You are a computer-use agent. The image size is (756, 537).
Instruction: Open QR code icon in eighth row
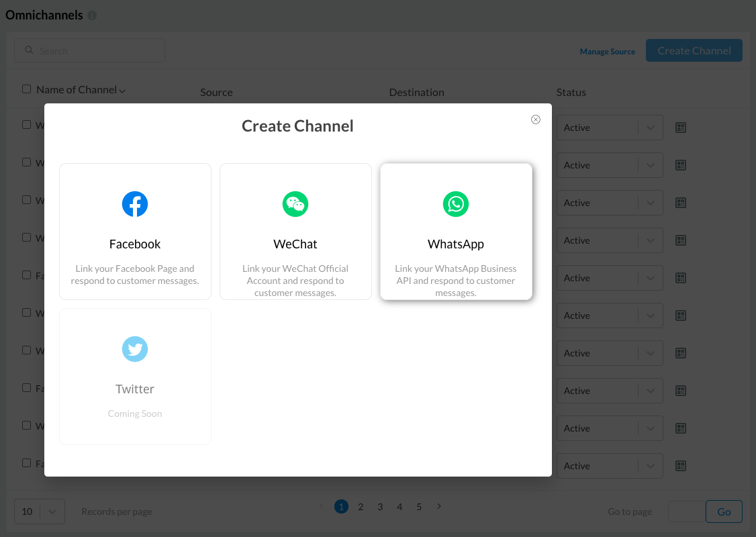click(x=681, y=391)
